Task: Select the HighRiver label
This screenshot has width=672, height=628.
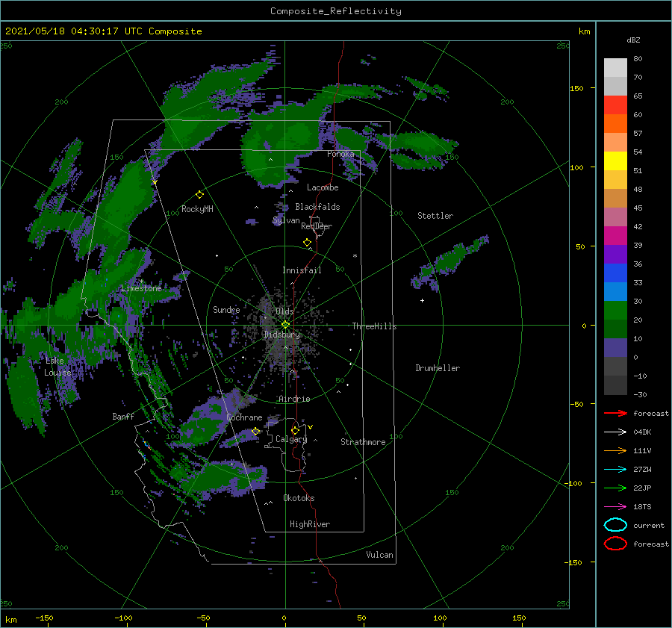Action: pos(310,524)
